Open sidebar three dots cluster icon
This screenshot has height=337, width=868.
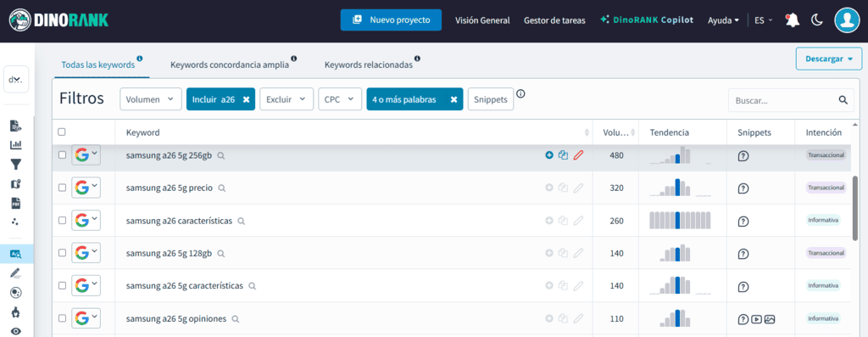coord(16,222)
